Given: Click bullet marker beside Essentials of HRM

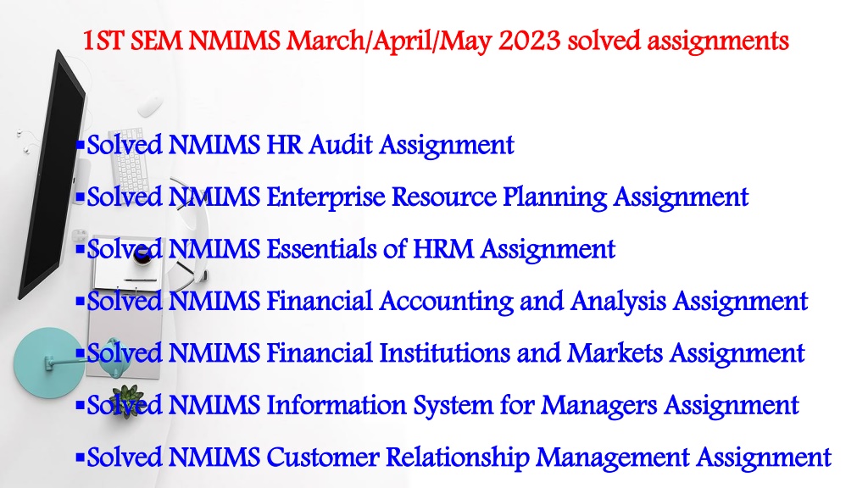Looking at the screenshot, I should point(80,250).
